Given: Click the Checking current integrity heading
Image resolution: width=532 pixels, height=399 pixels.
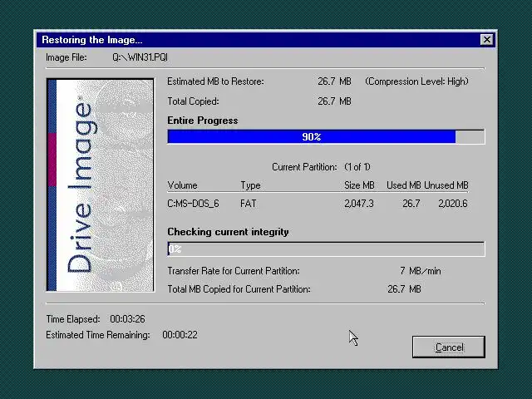Looking at the screenshot, I should 228,232.
